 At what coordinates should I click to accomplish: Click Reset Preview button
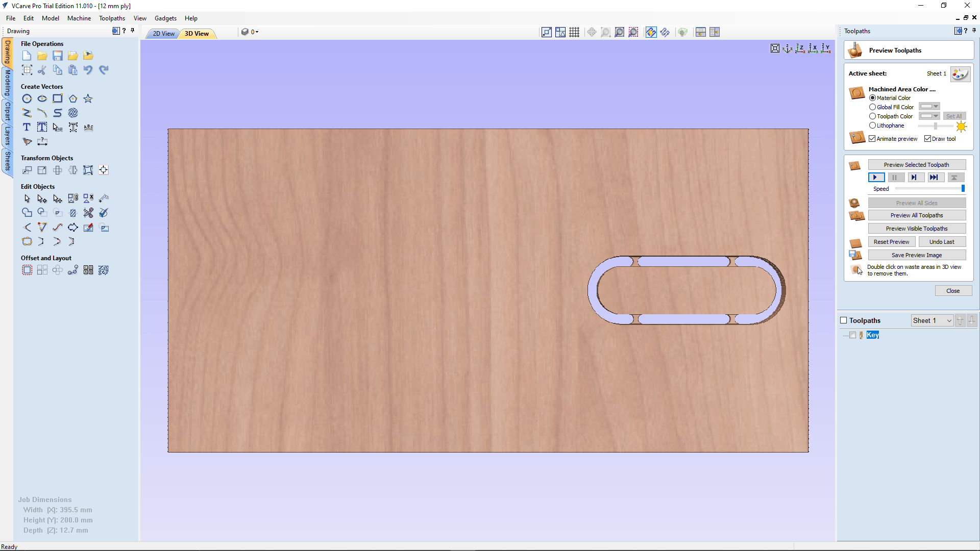892,241
